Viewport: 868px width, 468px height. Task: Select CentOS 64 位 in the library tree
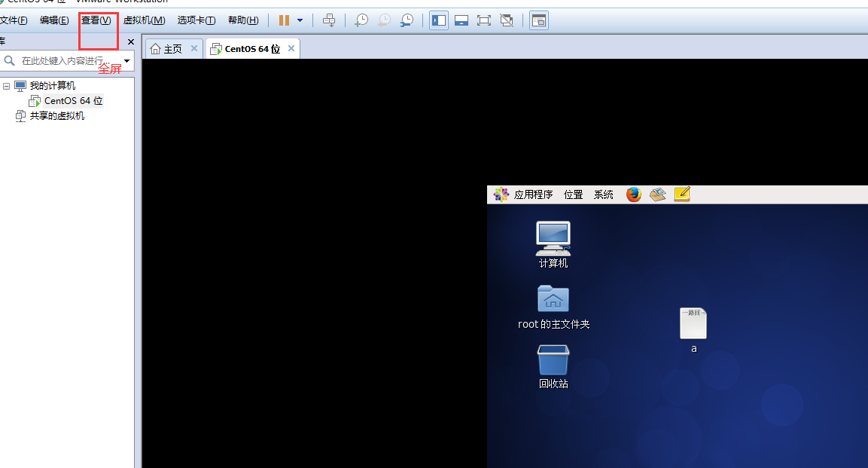click(x=73, y=101)
